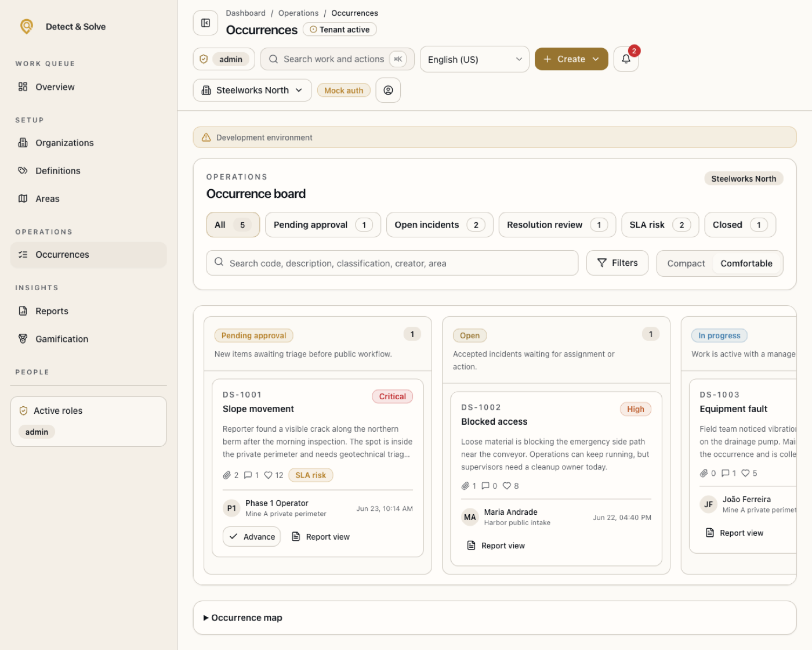Select the Pending approval tab
This screenshot has width=812, height=650.
coord(322,225)
